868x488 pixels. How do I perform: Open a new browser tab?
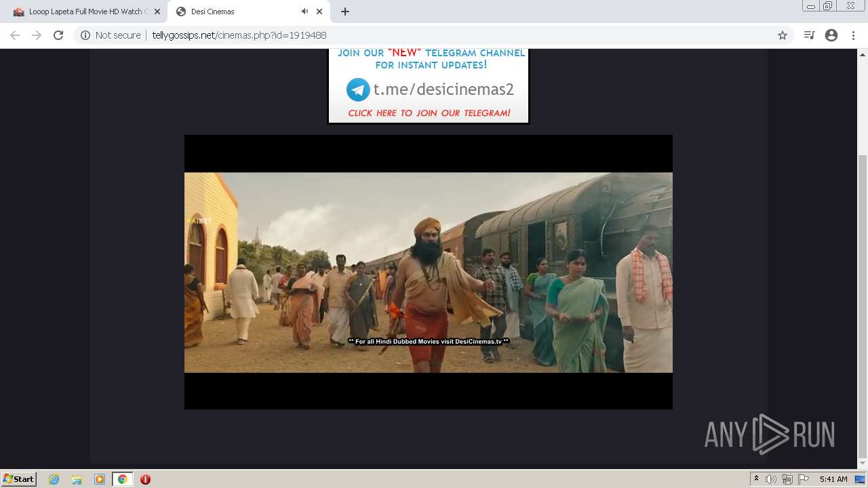tap(345, 12)
